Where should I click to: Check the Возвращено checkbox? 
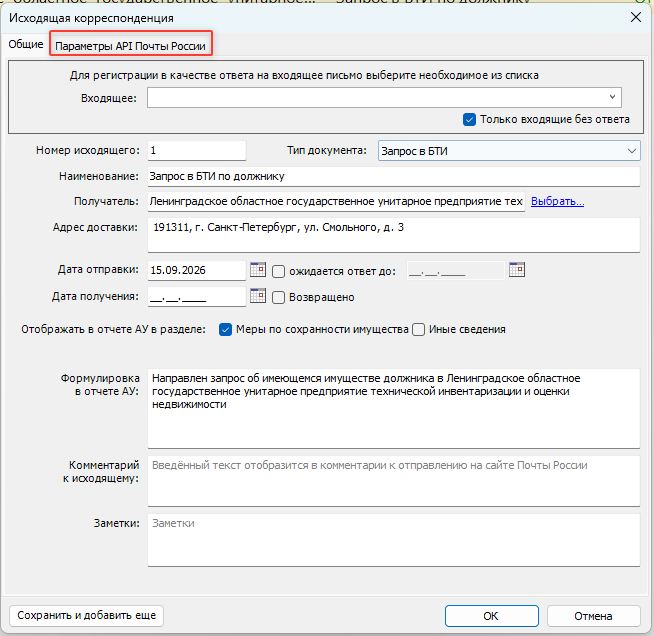pos(278,297)
